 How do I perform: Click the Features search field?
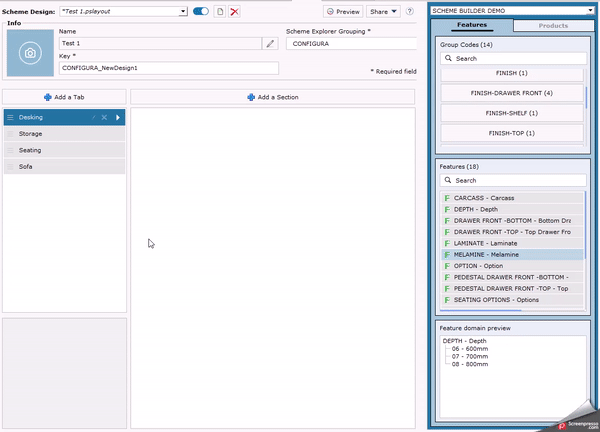(513, 180)
